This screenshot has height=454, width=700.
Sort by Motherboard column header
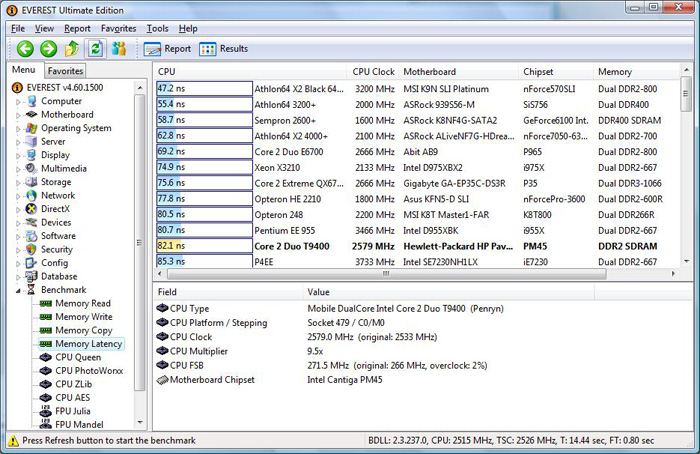[459, 72]
